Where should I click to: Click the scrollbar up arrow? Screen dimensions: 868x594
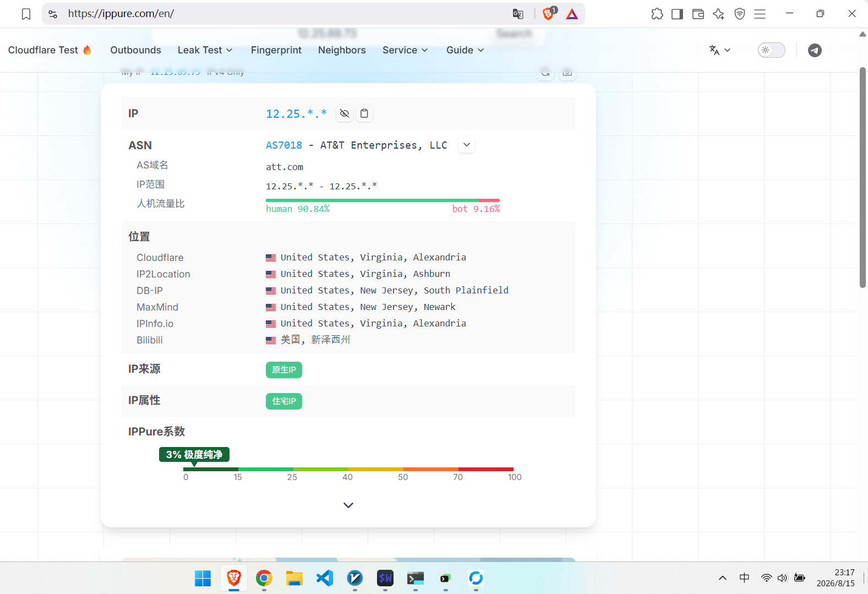click(x=862, y=34)
